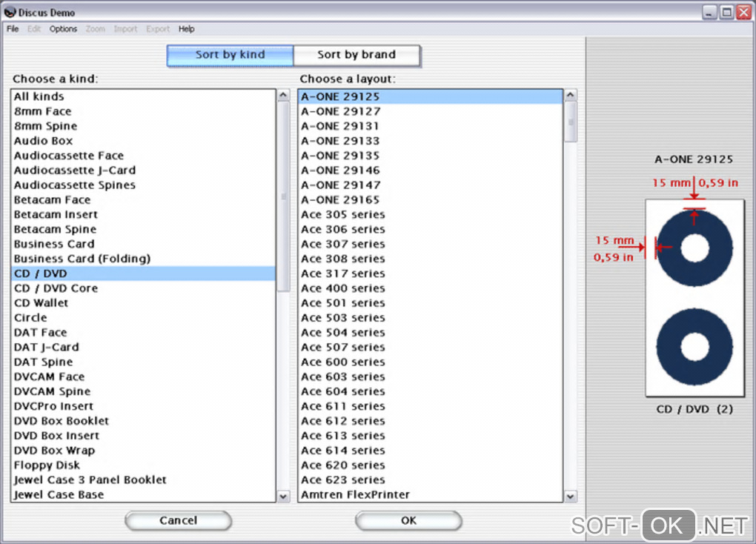Select 'Jewel Case 3 Panel Booklet' kind
Screen dimensions: 756x544
[143, 480]
